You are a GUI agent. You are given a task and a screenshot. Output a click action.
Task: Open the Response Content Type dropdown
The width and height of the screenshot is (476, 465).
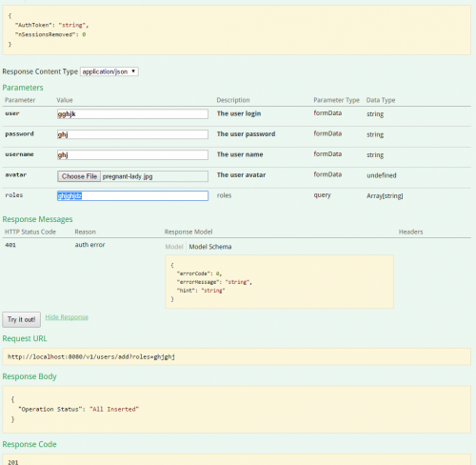coord(109,71)
